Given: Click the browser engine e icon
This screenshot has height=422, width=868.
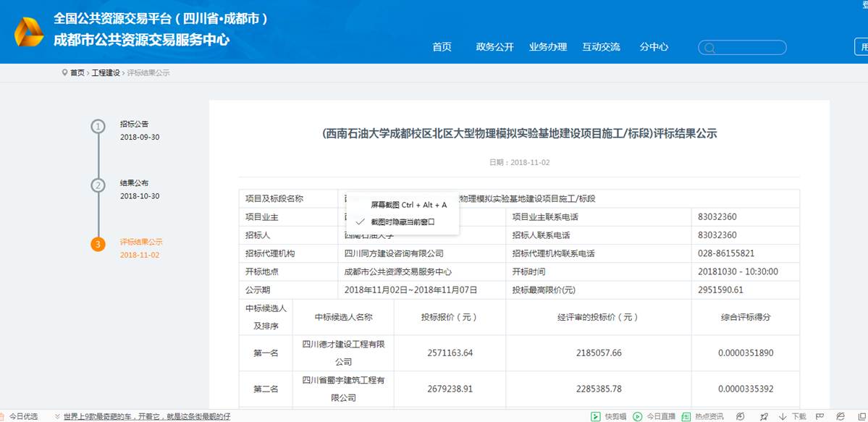Looking at the screenshot, I should click(840, 416).
